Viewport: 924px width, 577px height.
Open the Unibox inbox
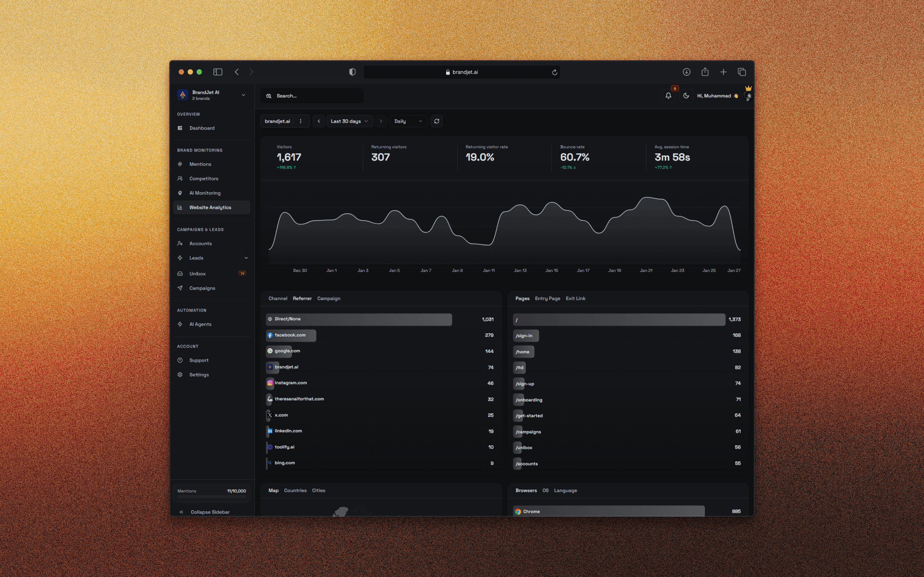pyautogui.click(x=197, y=274)
